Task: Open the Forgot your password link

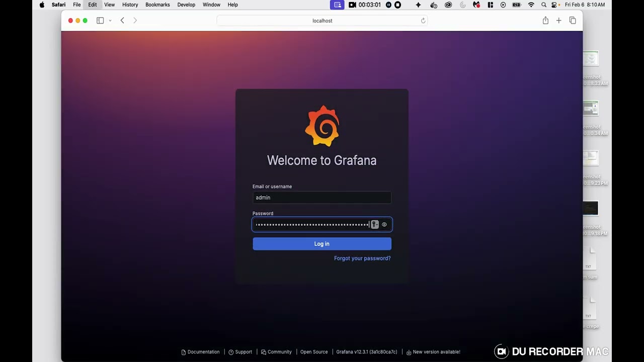Action: (362, 258)
